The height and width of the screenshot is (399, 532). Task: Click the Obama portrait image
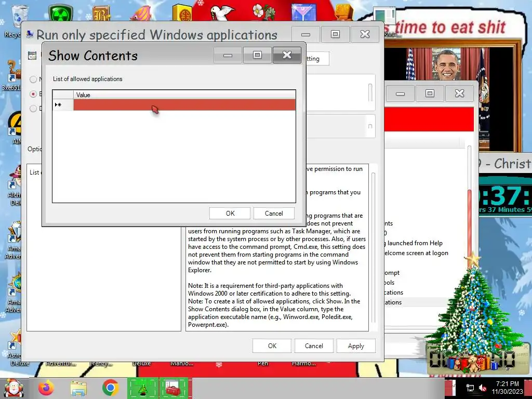[446, 64]
